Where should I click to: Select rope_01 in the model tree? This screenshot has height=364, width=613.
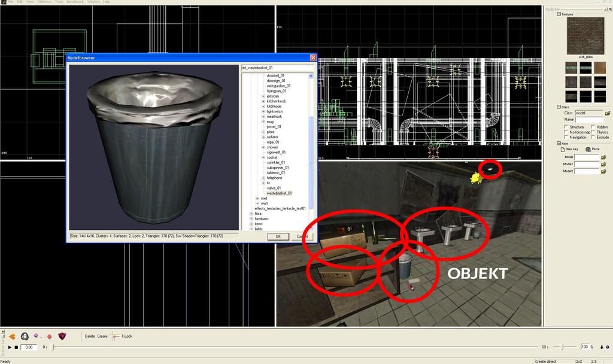pos(273,142)
